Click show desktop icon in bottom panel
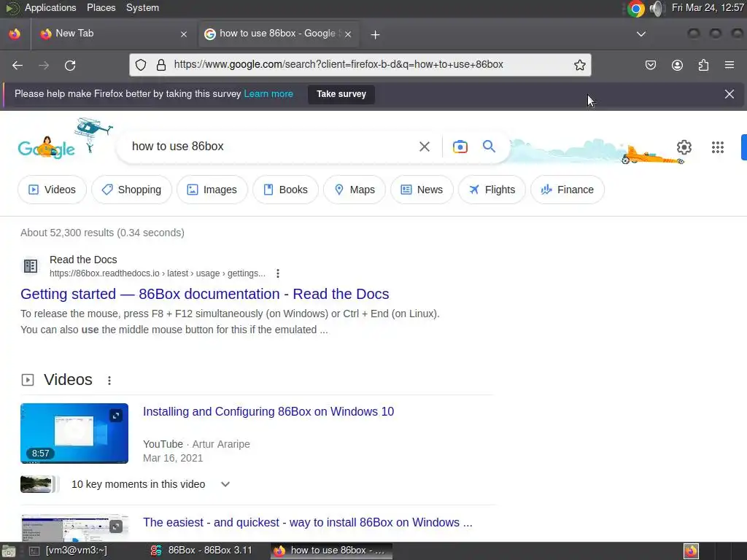The image size is (747, 560). coord(9,551)
